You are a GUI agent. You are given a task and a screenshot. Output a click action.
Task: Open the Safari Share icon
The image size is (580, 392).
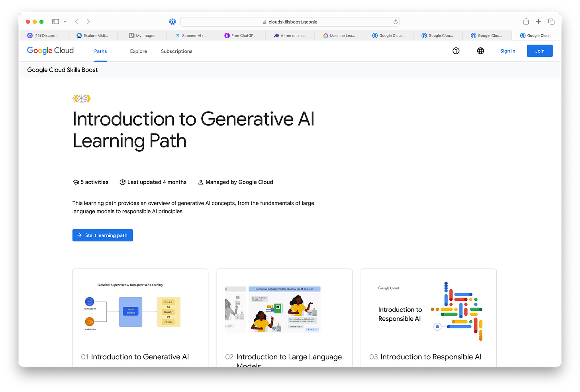point(526,22)
